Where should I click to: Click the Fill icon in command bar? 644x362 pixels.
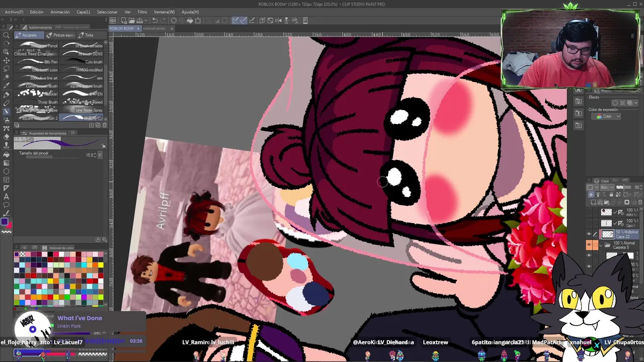point(190,21)
